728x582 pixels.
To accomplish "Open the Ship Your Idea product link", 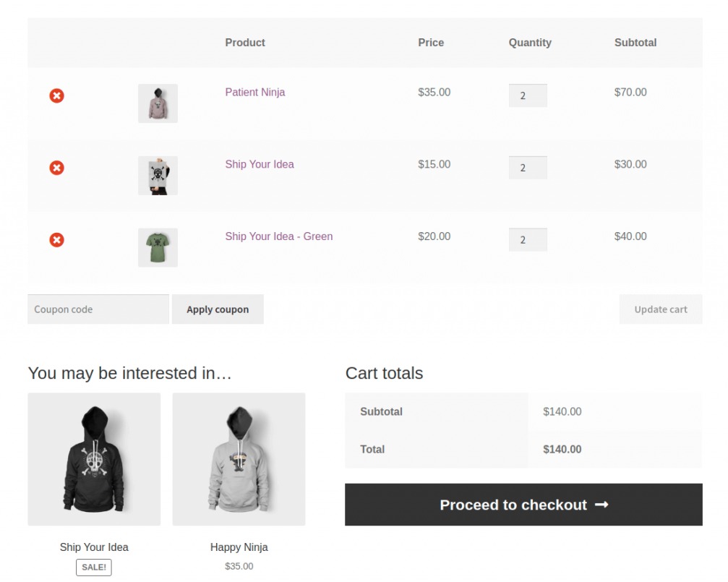I will pyautogui.click(x=260, y=164).
